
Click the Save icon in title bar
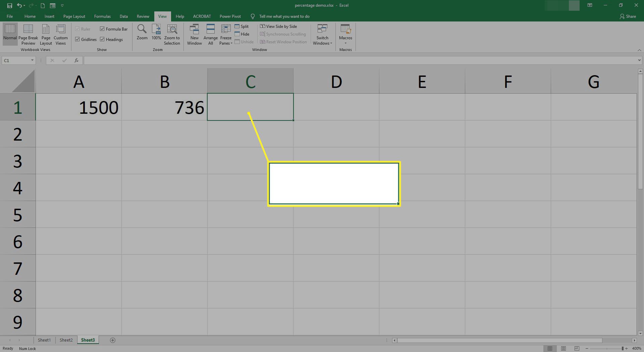pos(10,5)
